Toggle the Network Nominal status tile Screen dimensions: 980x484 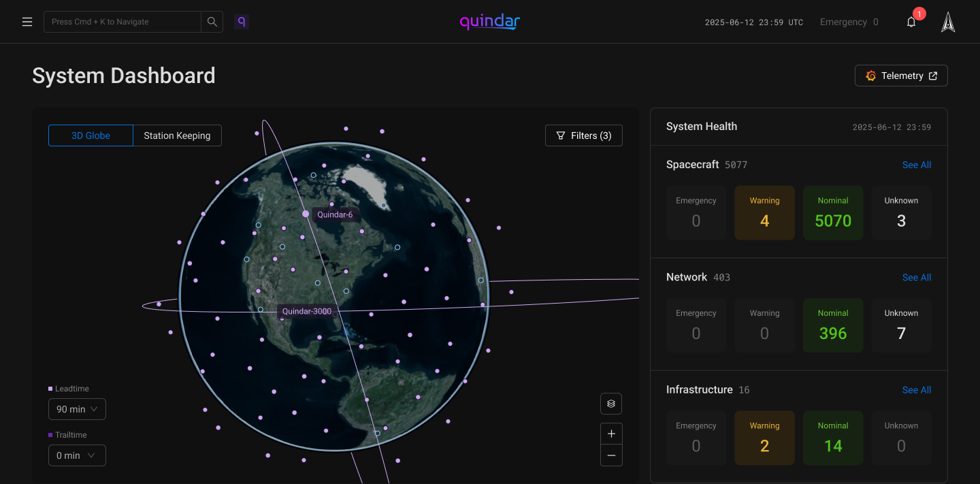833,325
